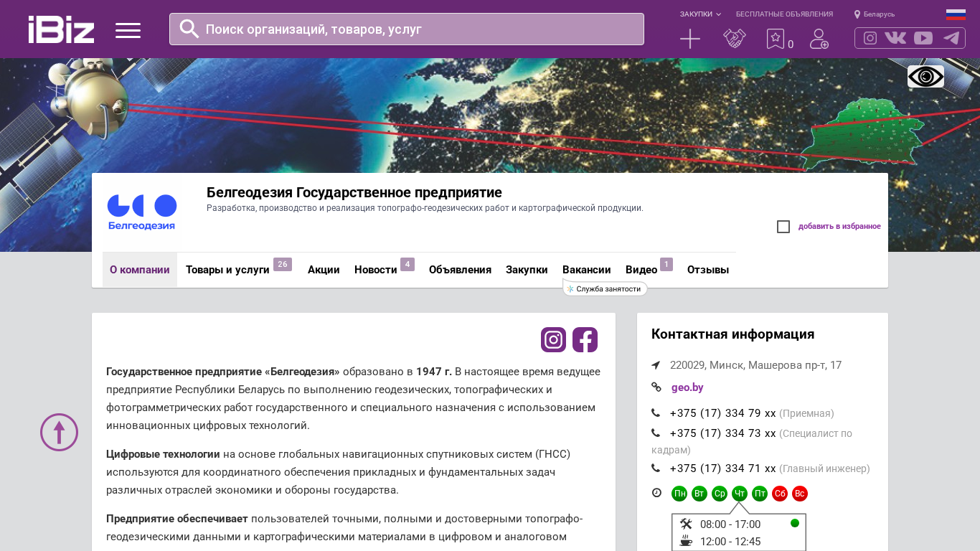Click the working hours clock icon
980x551 pixels.
click(656, 493)
